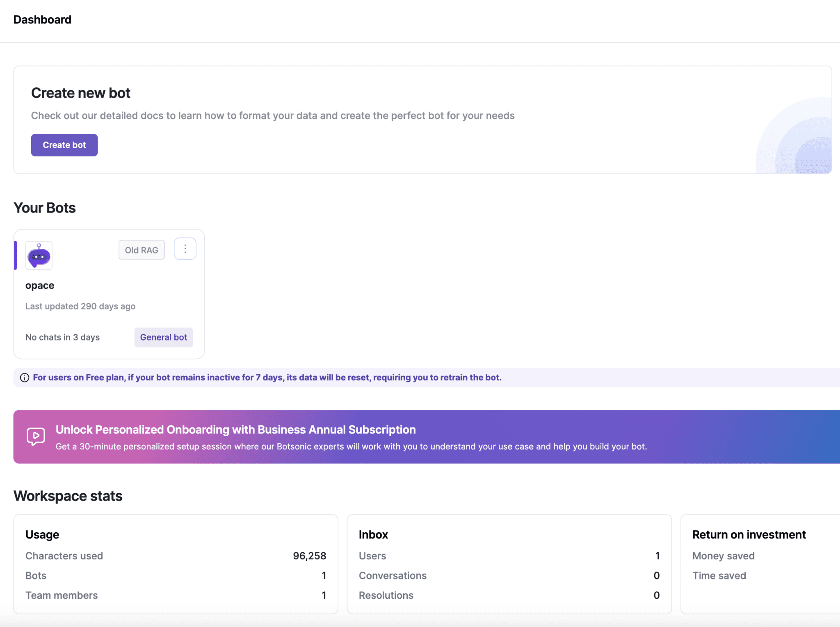This screenshot has height=627, width=840.
Task: Open the three-dot menu on the opace bot card
Action: tap(185, 249)
